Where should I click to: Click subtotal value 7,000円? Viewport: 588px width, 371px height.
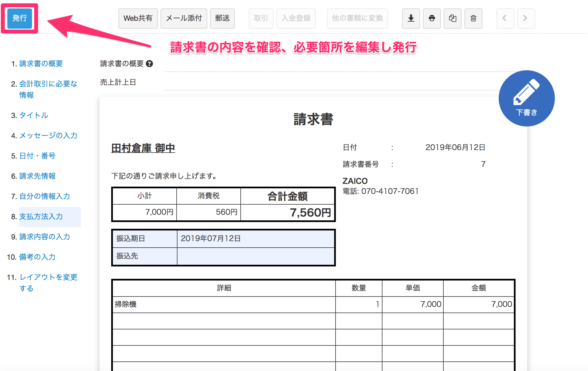coord(159,212)
